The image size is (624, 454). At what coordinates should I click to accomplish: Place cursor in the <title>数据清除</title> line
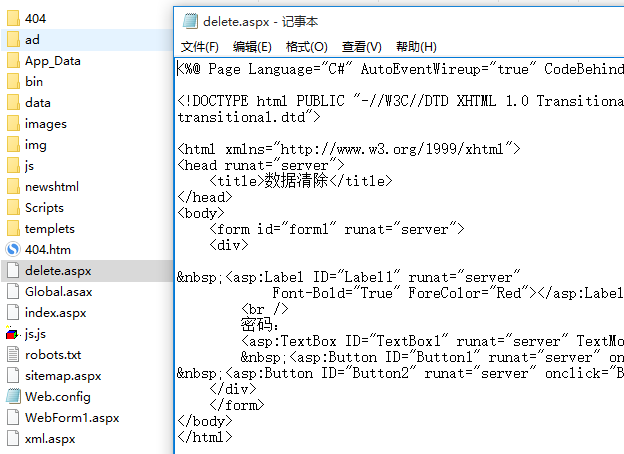point(301,181)
